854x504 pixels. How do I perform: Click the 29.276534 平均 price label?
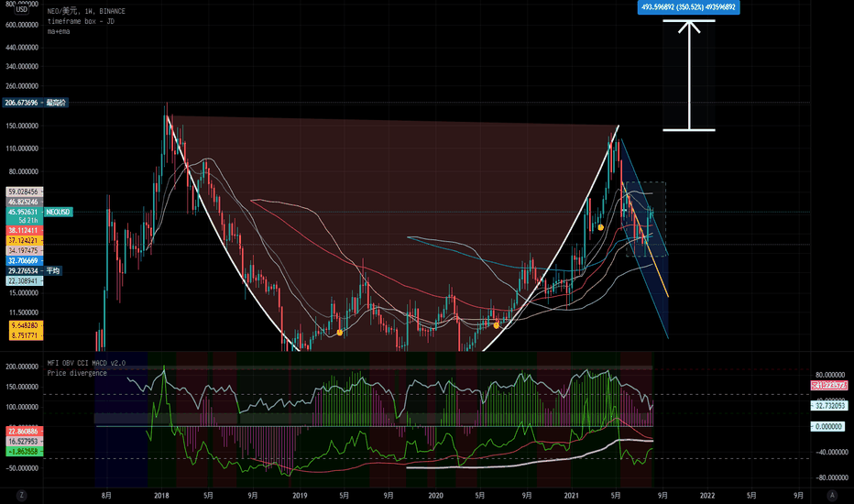coord(33,271)
